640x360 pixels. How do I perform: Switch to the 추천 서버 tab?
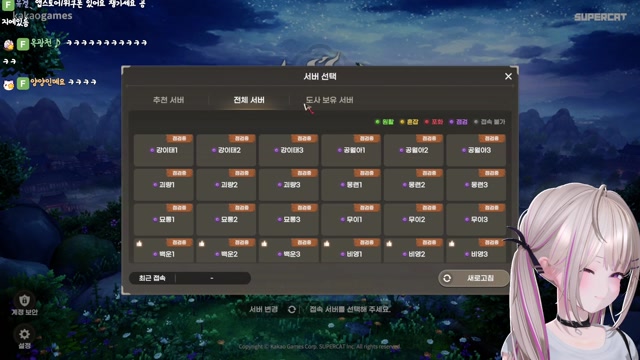(168, 100)
